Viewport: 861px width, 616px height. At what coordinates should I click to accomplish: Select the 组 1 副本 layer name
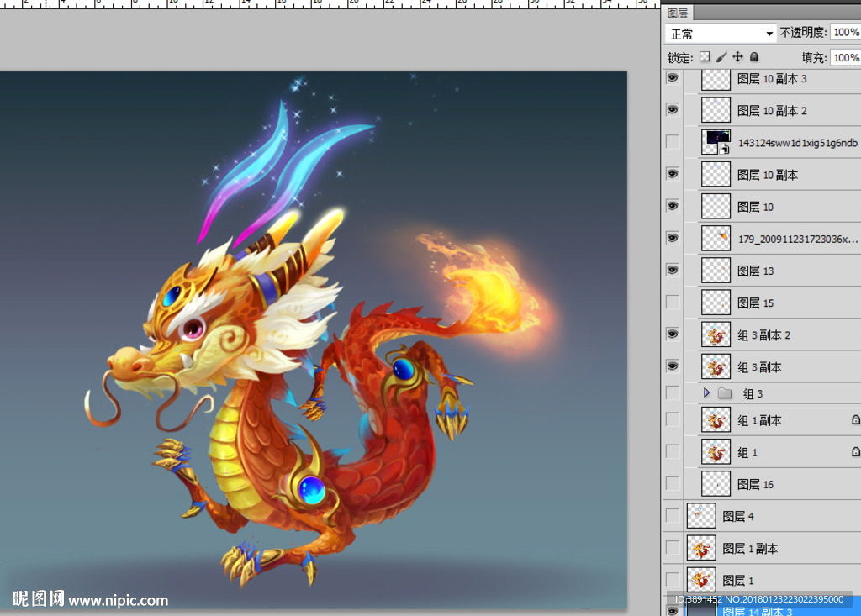tap(759, 420)
